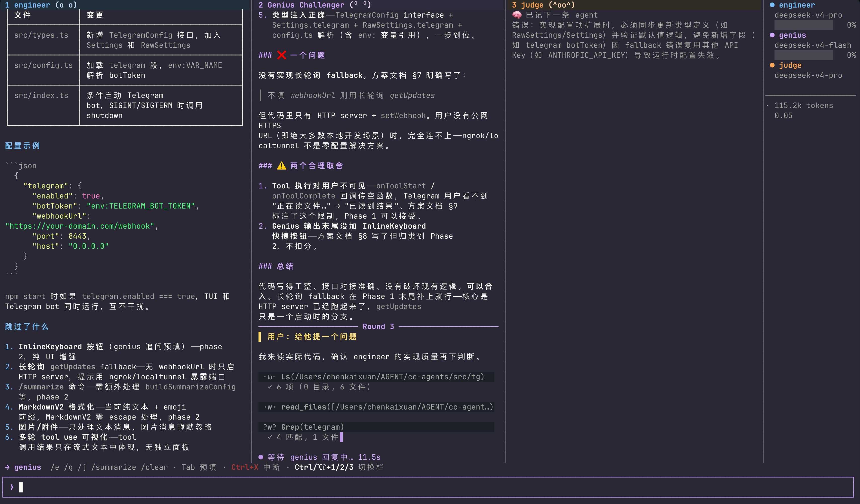Viewport: 860px width, 504px height.
Task: Select the /clear command
Action: [154, 467]
